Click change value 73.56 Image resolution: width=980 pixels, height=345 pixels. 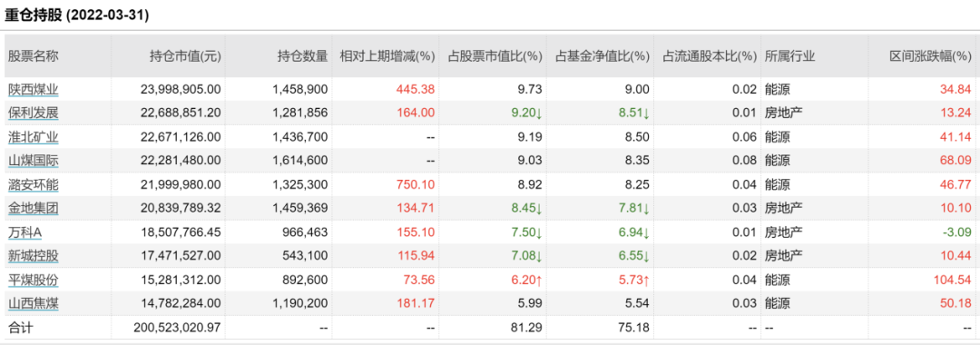(418, 280)
